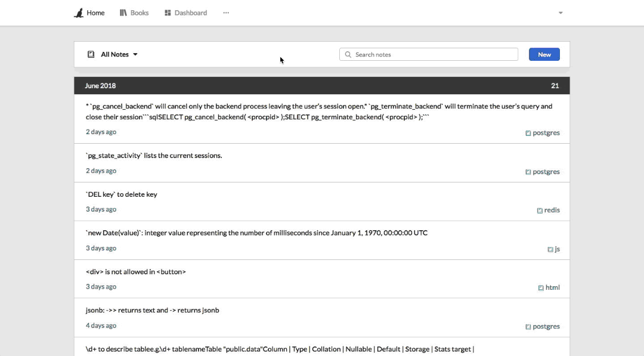Screen dimensions: 644x356
Task: Click '3 days ago' under the DEL key note
Action: pos(101,209)
